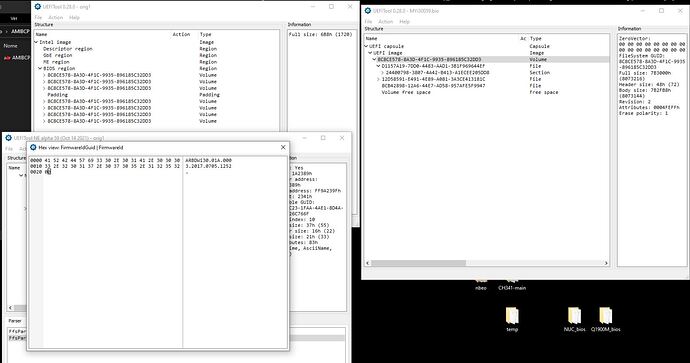The height and width of the screenshot is (363, 690).
Task: Open the NUC_bios desktop folder
Action: tap(574, 319)
